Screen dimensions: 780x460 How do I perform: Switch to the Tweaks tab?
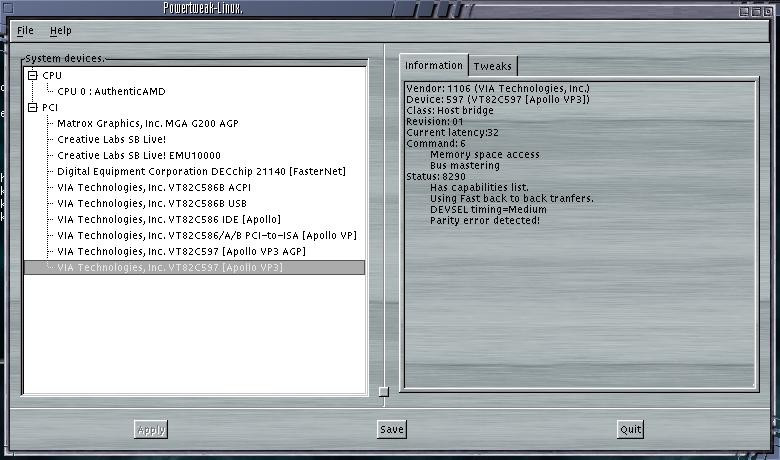click(x=492, y=66)
